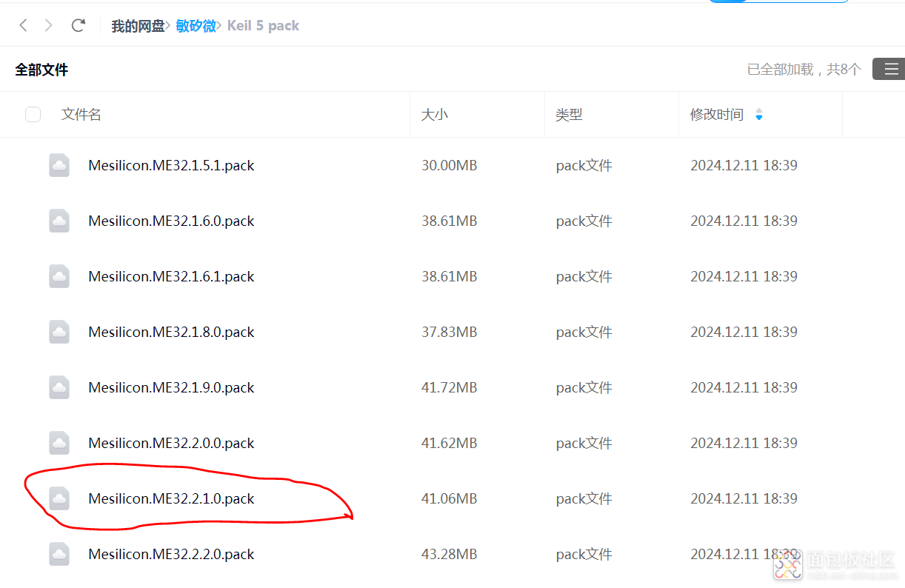Viewport: 905px width, 588px height.
Task: Click the 43.28MB size cell
Action: [450, 554]
